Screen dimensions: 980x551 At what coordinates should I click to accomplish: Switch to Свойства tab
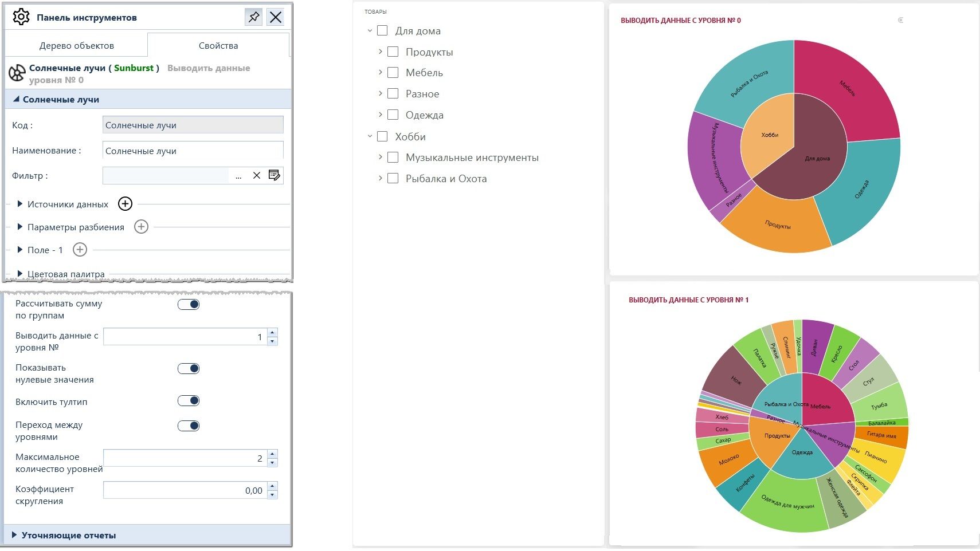[x=218, y=46]
